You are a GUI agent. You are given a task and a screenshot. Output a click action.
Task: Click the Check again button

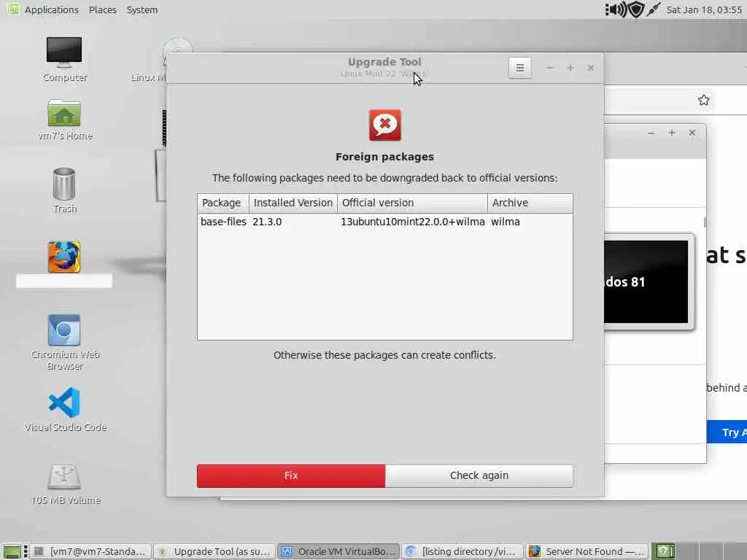coord(479,475)
